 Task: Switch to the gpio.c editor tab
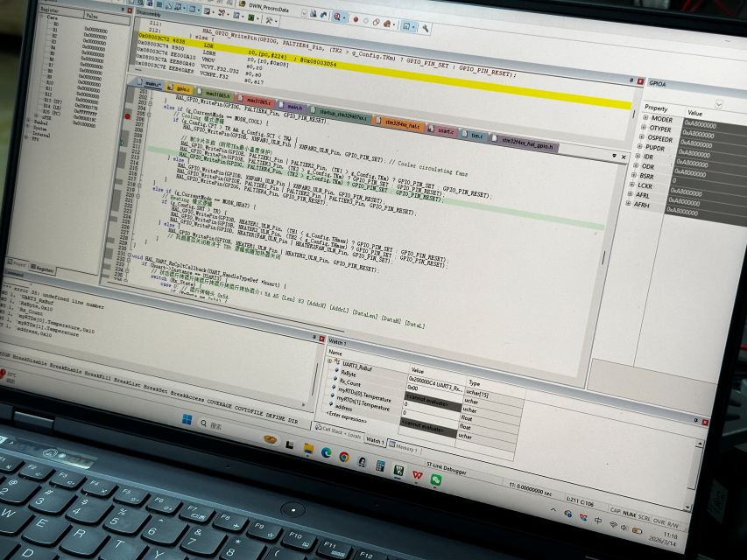[182, 89]
